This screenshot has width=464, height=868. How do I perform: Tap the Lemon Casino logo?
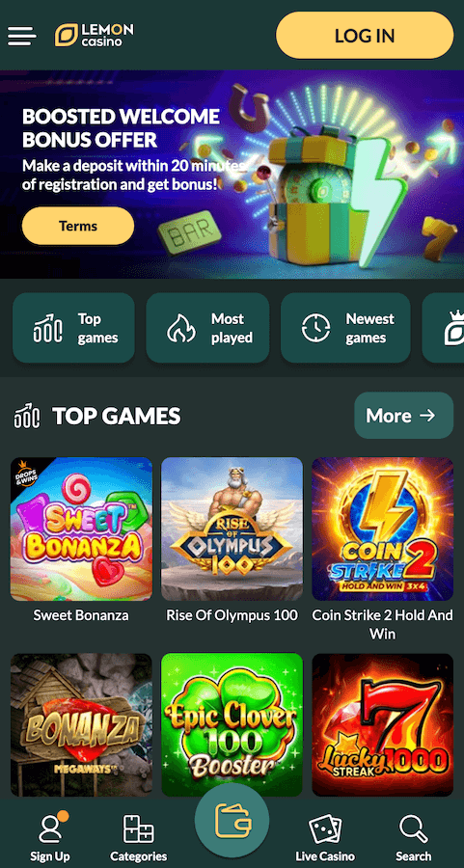click(94, 35)
